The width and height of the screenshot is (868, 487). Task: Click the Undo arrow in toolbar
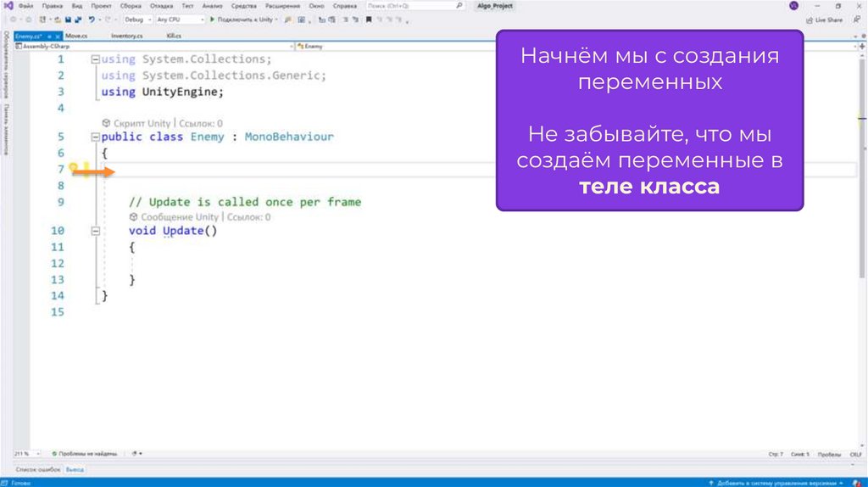point(91,20)
